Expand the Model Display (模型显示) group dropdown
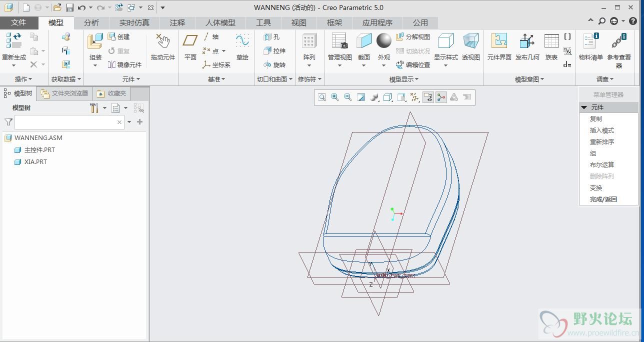Image resolution: width=644 pixels, height=342 pixels. click(x=404, y=79)
